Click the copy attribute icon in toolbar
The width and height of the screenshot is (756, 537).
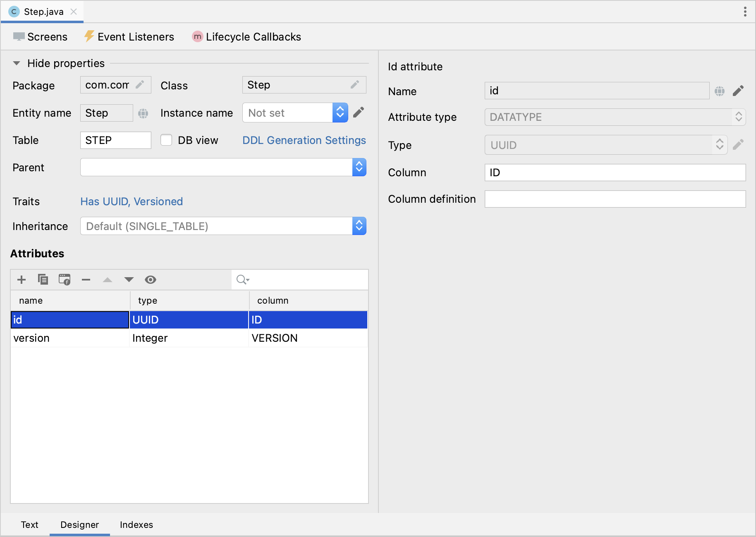pos(43,280)
